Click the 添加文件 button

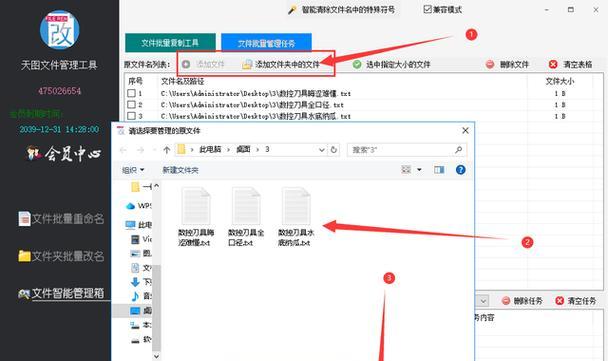pyautogui.click(x=203, y=64)
